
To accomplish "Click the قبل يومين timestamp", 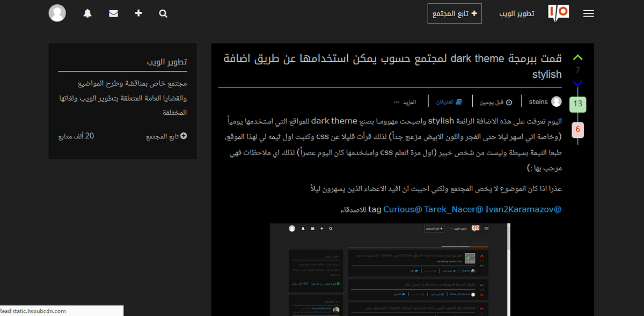I will (x=496, y=101).
